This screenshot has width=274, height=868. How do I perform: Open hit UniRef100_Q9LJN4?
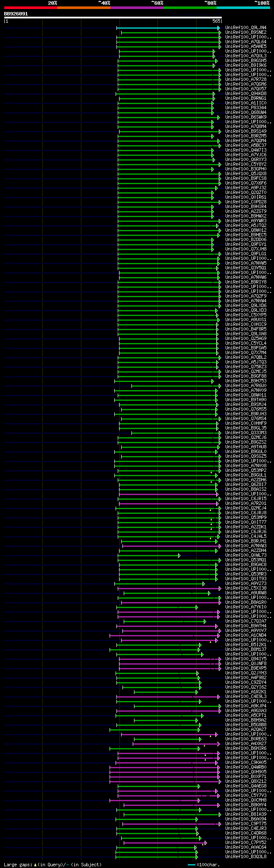[x=246, y=28]
